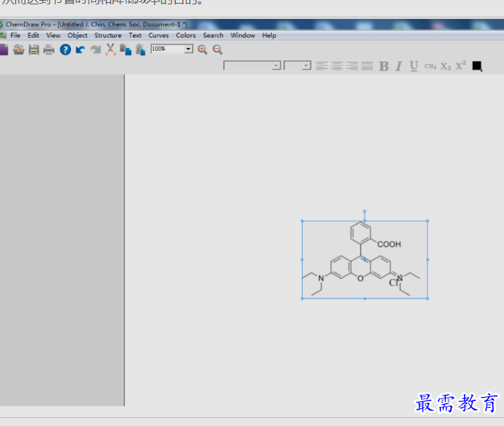
Task: Toggle CH2 chemical formula style
Action: pyautogui.click(x=431, y=66)
